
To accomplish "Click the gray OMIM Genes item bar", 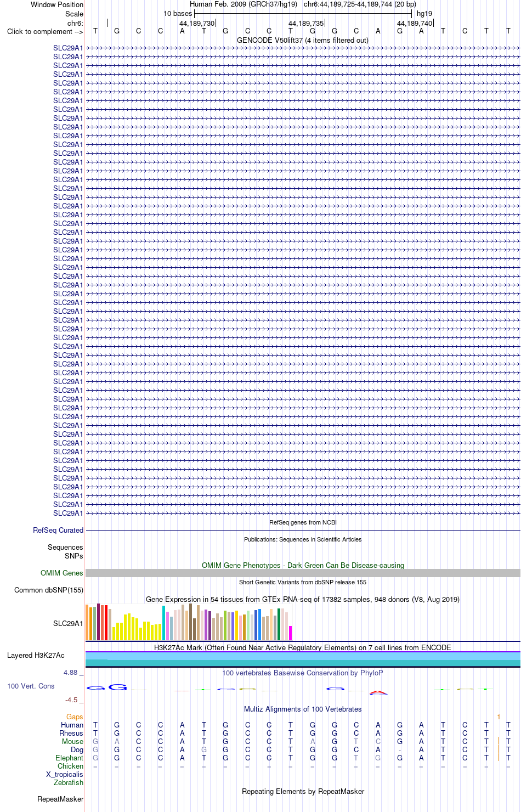I will pos(303,573).
